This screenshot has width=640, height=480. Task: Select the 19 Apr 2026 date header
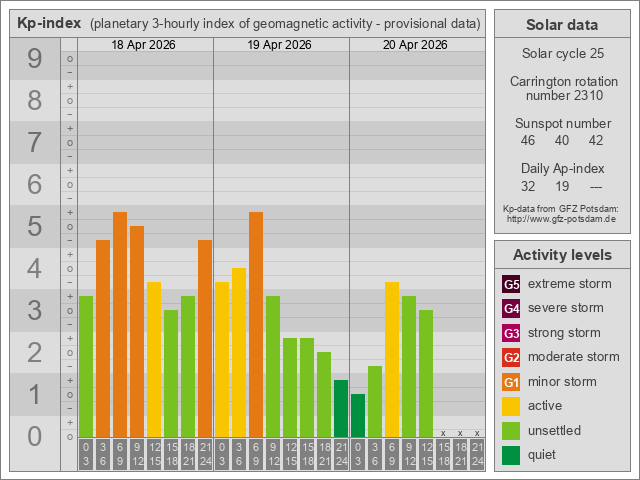pos(281,45)
